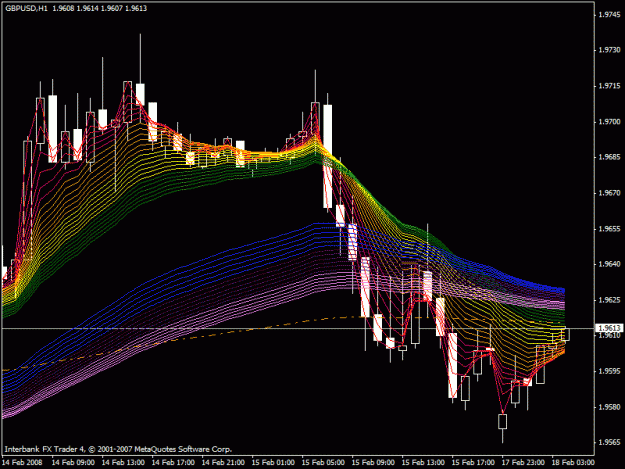Image resolution: width=625 pixels, height=469 pixels.
Task: Click the Interbank FX Trader 4 copyright text
Action: [x=118, y=449]
